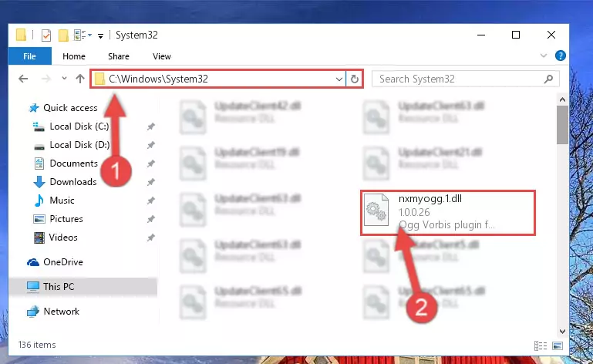Go up one folder level
Image resolution: width=593 pixels, height=364 pixels.
79,79
